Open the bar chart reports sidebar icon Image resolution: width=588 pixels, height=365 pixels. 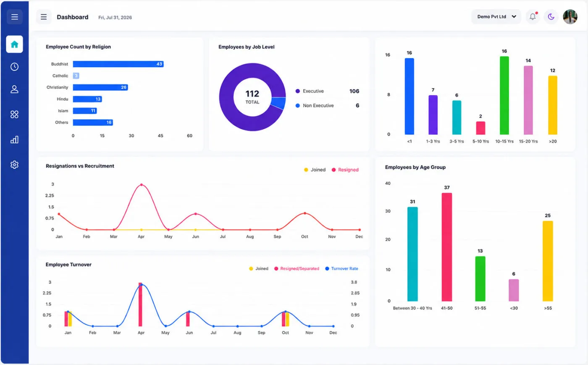[x=14, y=139]
